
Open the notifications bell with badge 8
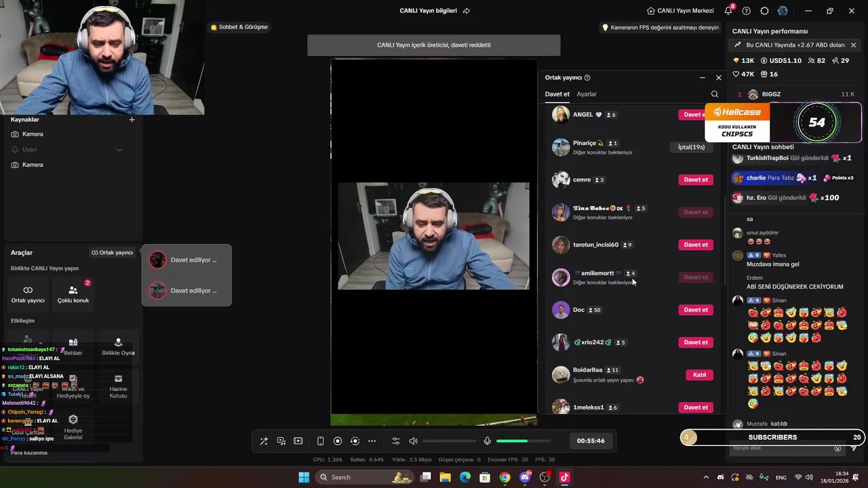[x=728, y=11]
